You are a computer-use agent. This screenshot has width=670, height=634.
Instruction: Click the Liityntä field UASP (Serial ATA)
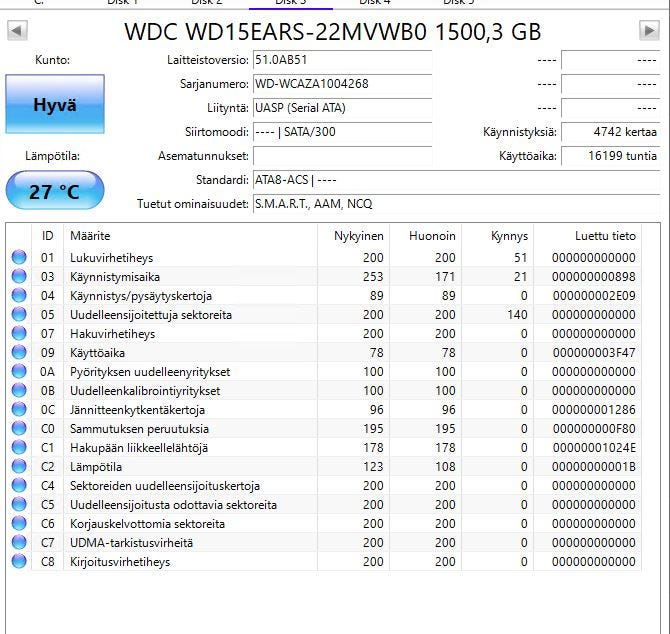tap(342, 108)
